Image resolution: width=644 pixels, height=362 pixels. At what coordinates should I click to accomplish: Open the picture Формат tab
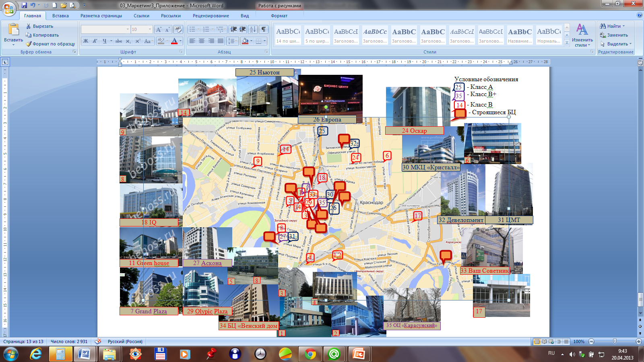(x=279, y=16)
